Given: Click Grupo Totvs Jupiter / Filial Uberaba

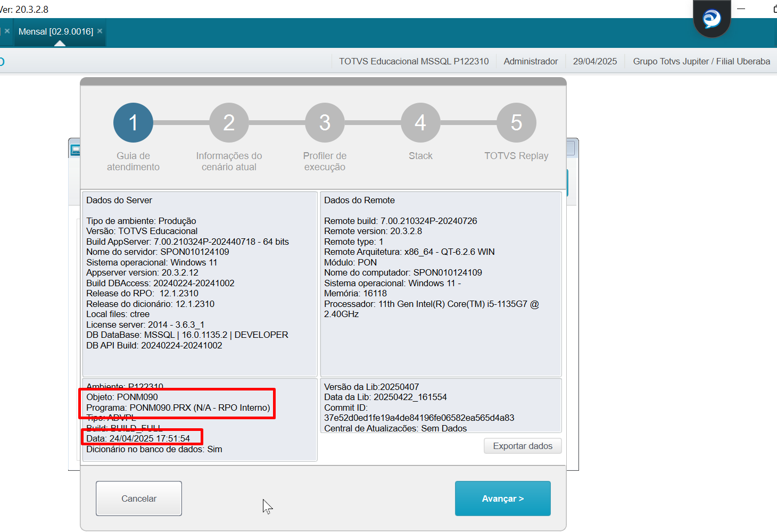Looking at the screenshot, I should click(701, 61).
